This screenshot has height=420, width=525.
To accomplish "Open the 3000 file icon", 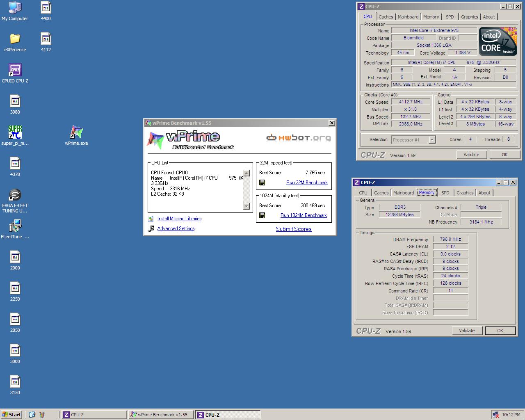I will tap(15, 354).
